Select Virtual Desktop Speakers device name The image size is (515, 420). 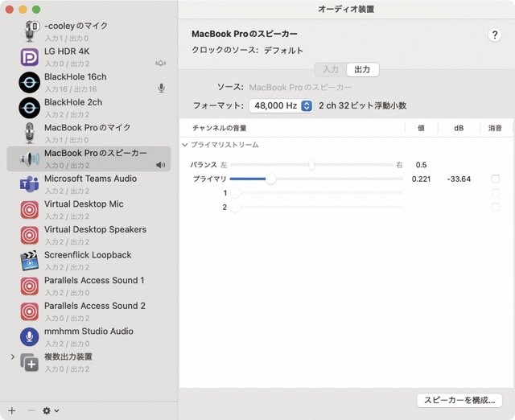95,229
